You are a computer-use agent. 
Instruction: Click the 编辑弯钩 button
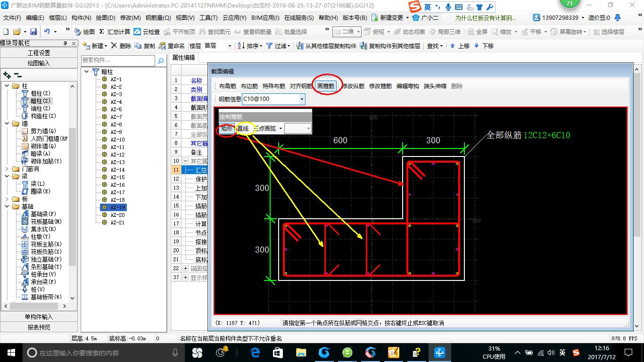tap(408, 86)
